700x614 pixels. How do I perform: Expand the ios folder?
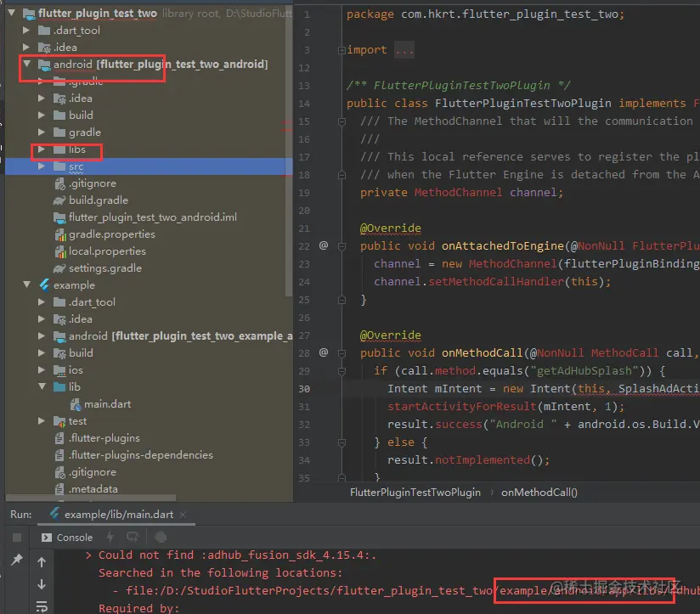[42, 369]
